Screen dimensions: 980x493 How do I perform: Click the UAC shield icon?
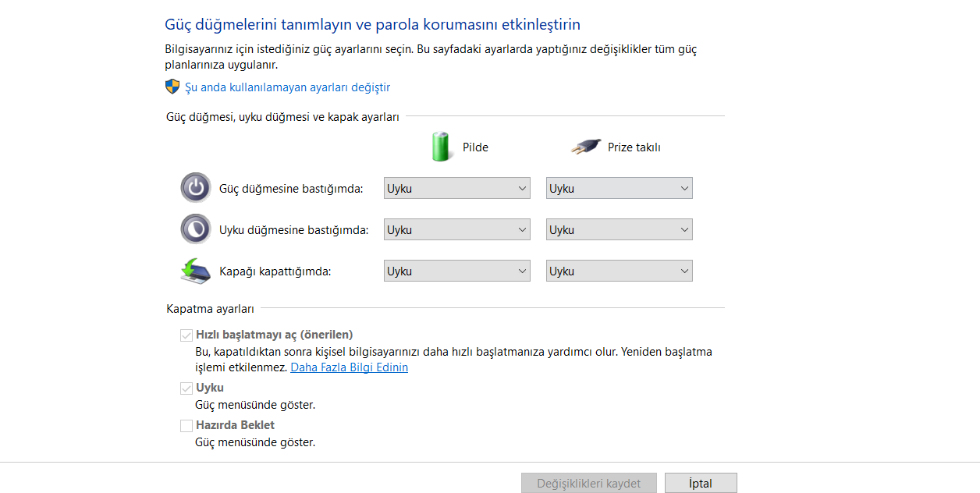click(x=170, y=87)
